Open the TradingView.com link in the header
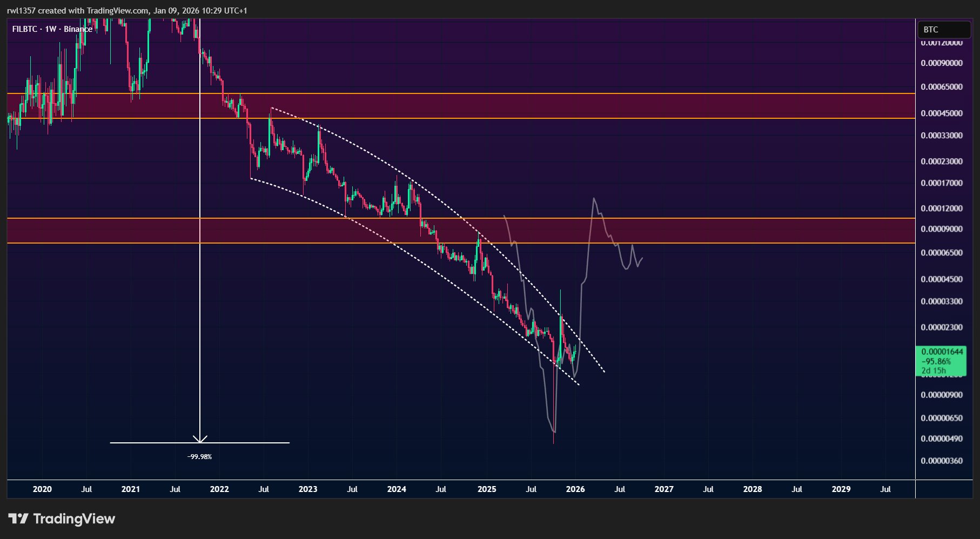The width and height of the screenshot is (980, 539). click(117, 10)
